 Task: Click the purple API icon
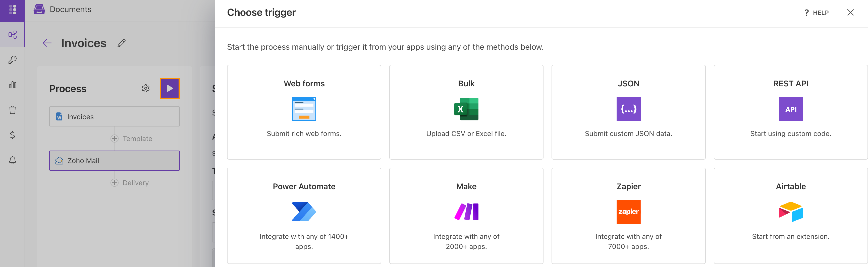coord(790,109)
